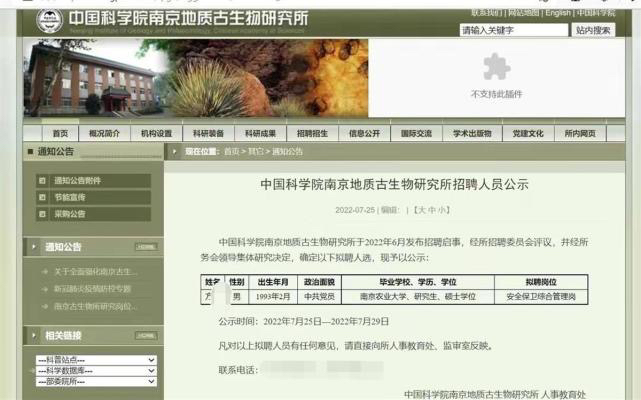Click the MORE icon in 通知公告 panel
The height and width of the screenshot is (400, 641).
tap(145, 246)
